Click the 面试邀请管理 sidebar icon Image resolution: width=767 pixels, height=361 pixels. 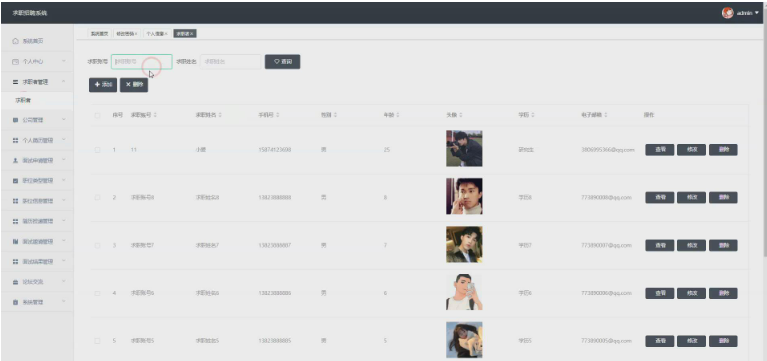pyautogui.click(x=15, y=242)
